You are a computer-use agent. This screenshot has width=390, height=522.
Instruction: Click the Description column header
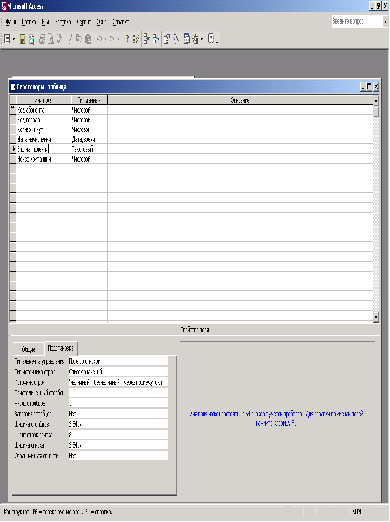(x=240, y=100)
